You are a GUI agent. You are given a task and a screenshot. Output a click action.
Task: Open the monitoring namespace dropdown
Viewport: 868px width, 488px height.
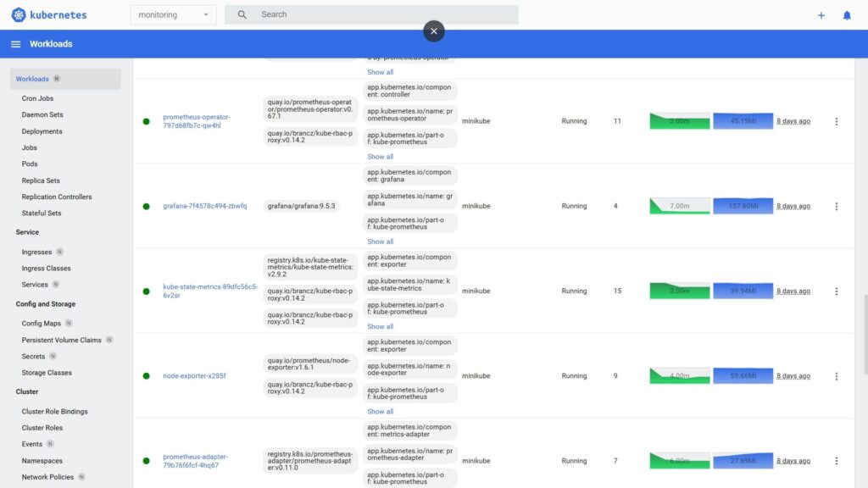click(x=173, y=15)
